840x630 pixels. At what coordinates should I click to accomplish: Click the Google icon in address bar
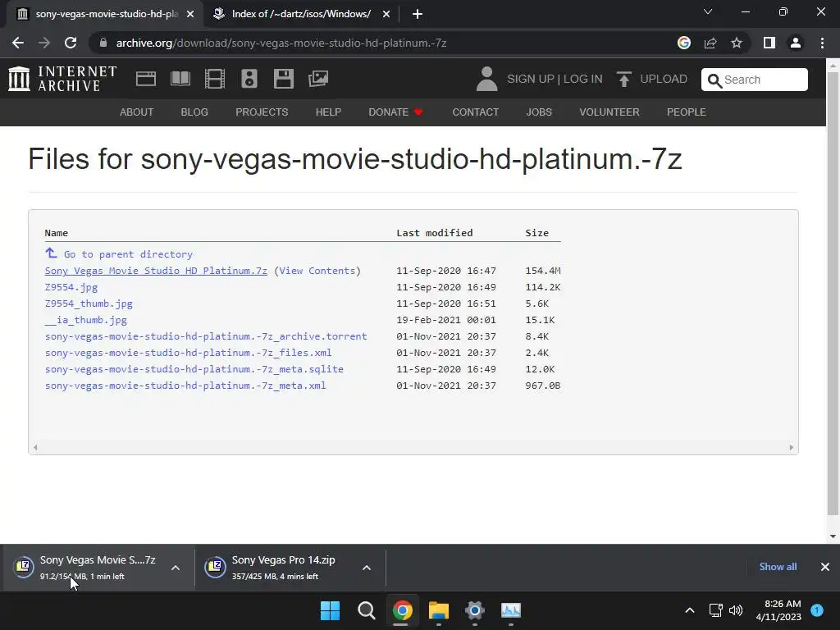coord(684,43)
